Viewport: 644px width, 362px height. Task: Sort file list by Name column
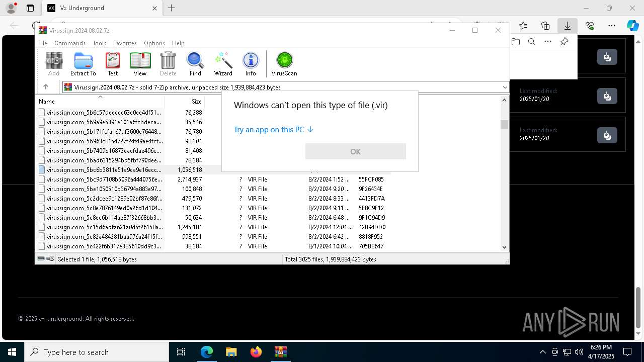(x=100, y=101)
